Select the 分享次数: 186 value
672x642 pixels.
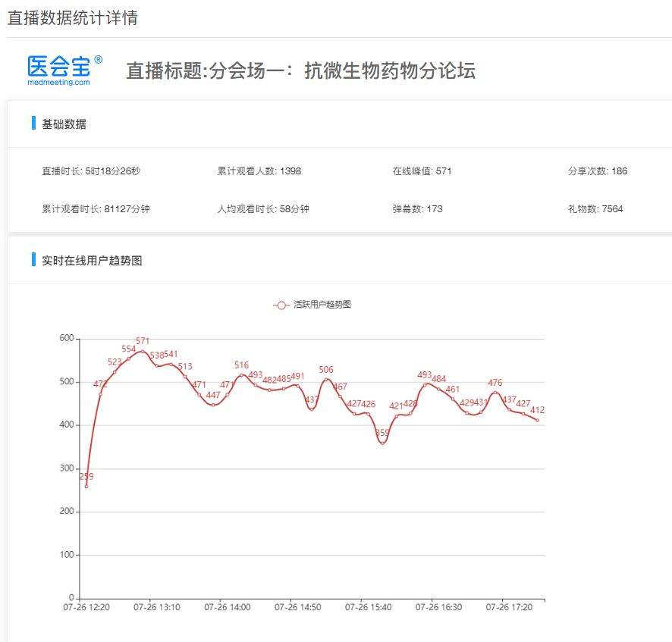(598, 171)
